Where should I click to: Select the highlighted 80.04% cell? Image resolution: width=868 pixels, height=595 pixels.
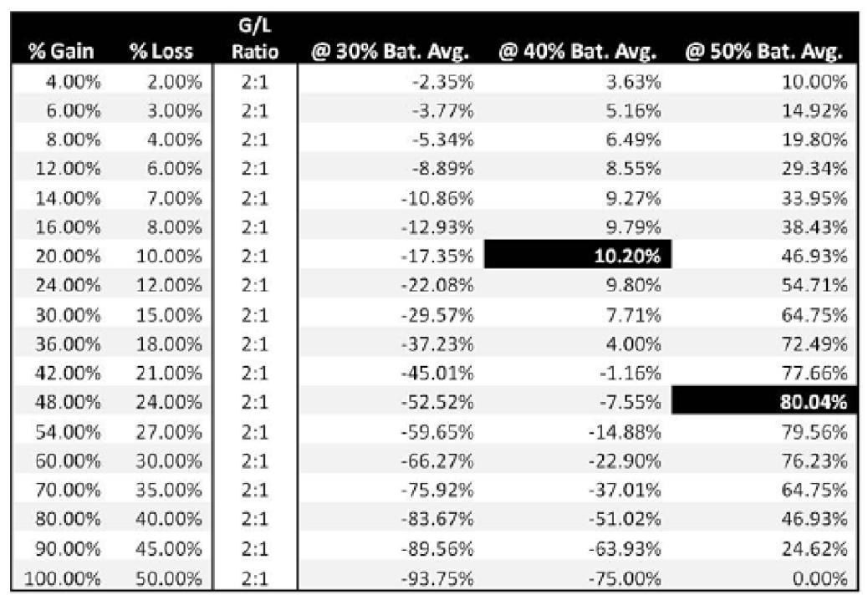(764, 400)
